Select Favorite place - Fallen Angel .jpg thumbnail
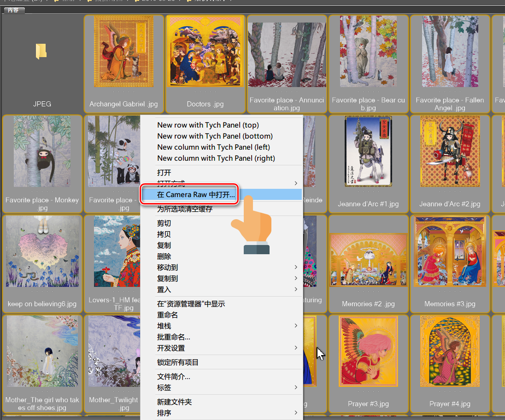 (x=450, y=52)
